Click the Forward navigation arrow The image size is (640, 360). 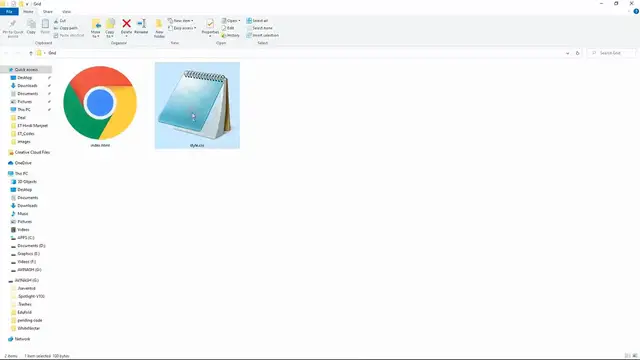pos(18,53)
